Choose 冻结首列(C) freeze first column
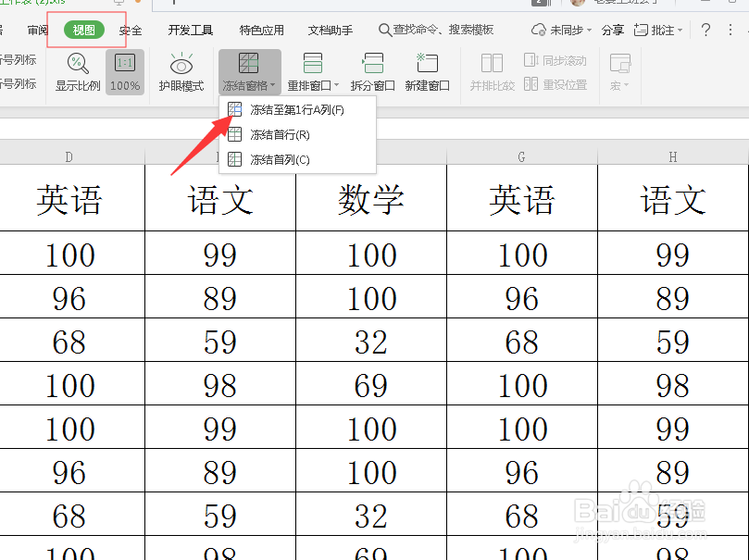The image size is (749, 560). click(297, 159)
